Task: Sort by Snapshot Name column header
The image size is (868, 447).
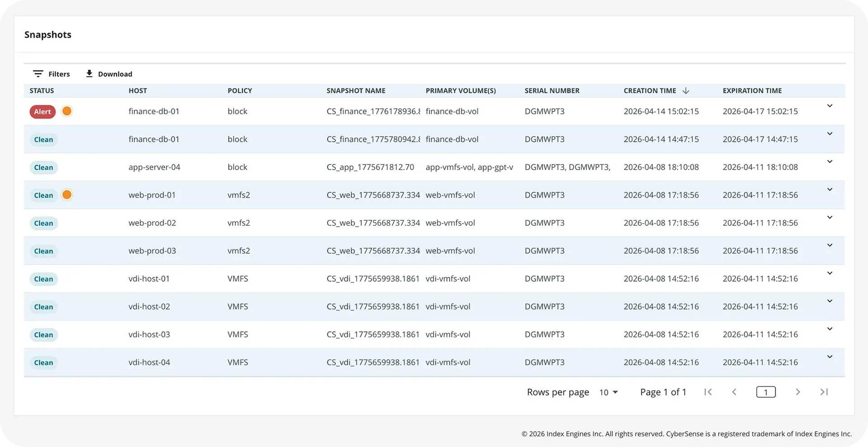Action: click(x=356, y=90)
